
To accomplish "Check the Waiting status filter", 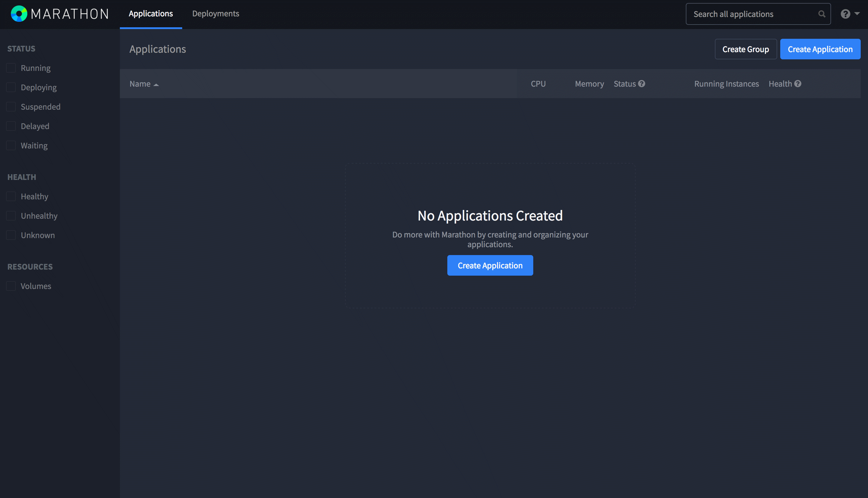I will (11, 145).
